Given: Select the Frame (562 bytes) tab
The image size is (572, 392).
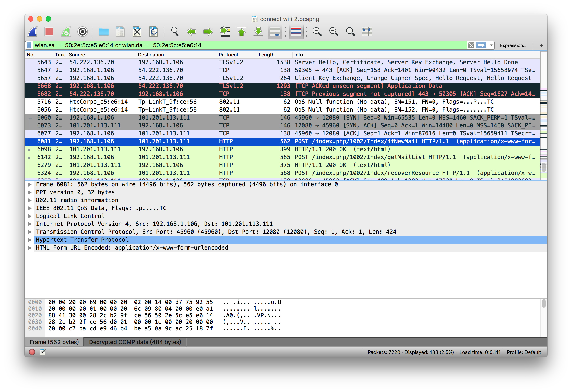Looking at the screenshot, I should point(54,342).
